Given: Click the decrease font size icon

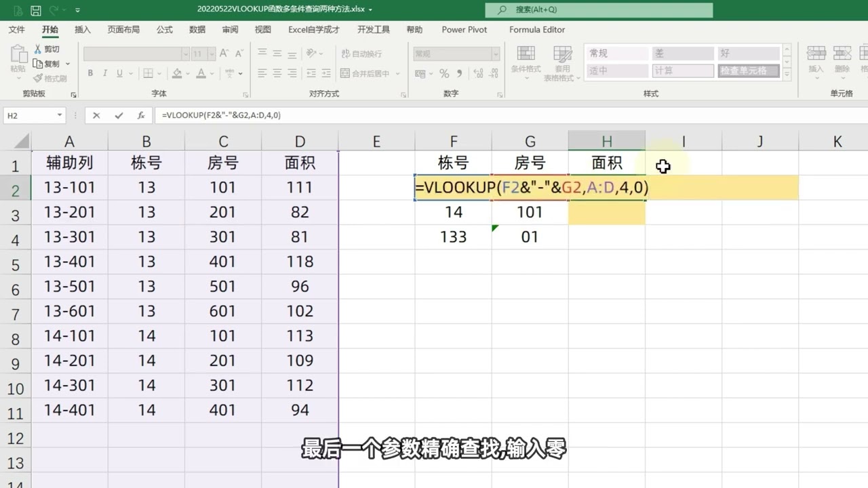Looking at the screenshot, I should point(239,54).
